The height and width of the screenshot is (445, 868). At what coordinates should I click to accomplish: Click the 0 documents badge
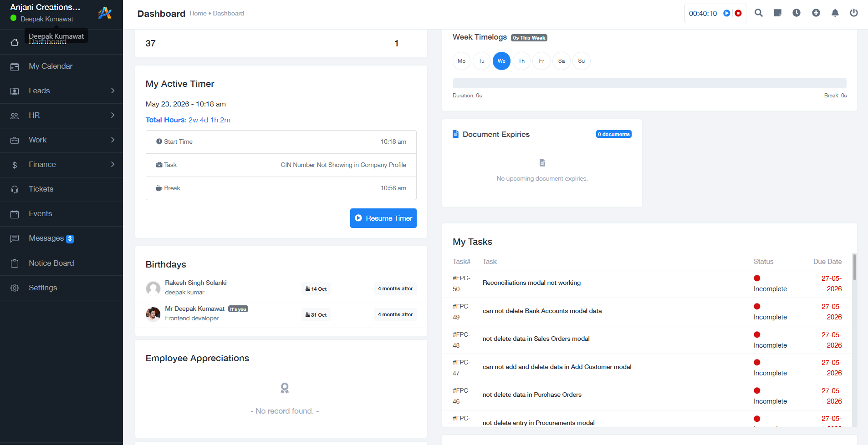(x=613, y=134)
